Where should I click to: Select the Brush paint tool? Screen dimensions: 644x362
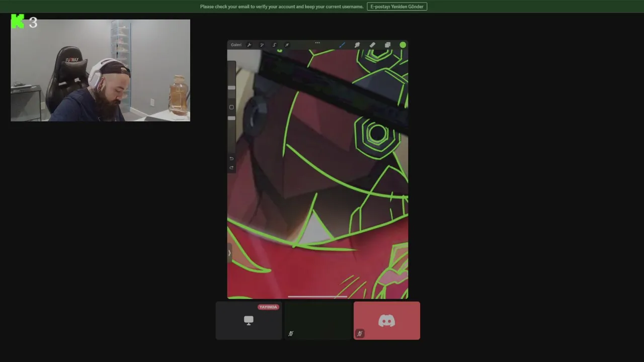click(342, 45)
